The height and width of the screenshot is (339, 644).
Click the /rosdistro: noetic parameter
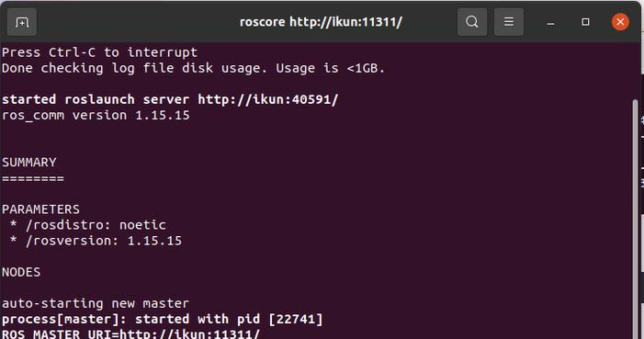pyautogui.click(x=96, y=225)
